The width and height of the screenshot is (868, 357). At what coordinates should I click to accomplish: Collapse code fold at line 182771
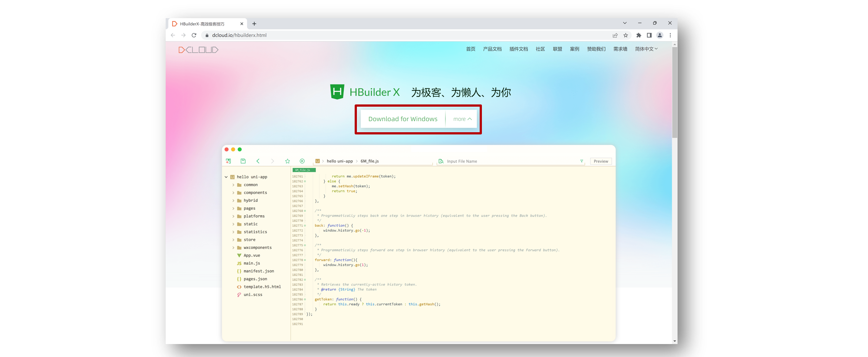coord(304,225)
